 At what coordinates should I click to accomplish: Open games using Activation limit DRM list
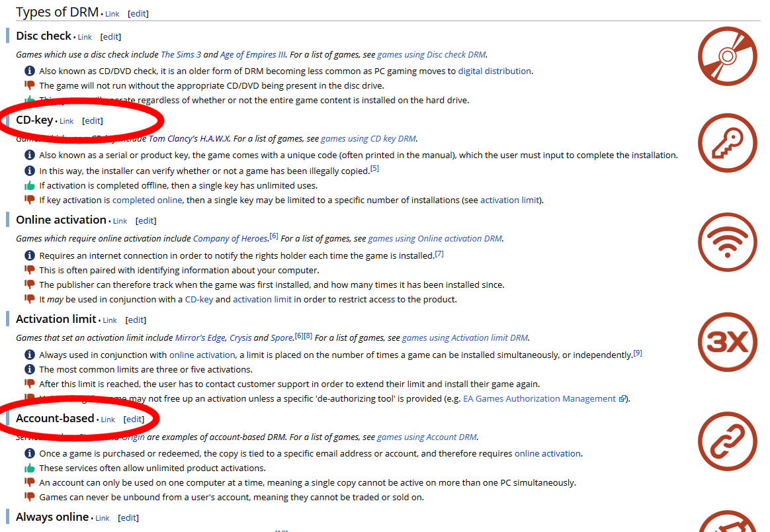(465, 337)
